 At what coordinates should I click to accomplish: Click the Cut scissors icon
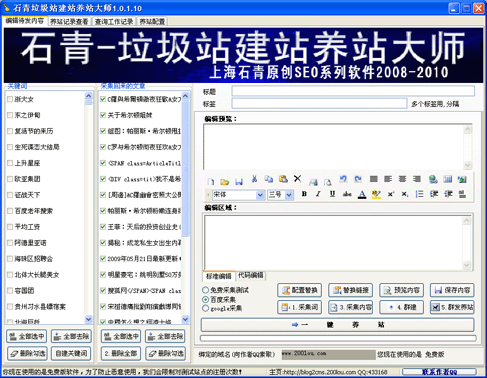pyautogui.click(x=254, y=179)
